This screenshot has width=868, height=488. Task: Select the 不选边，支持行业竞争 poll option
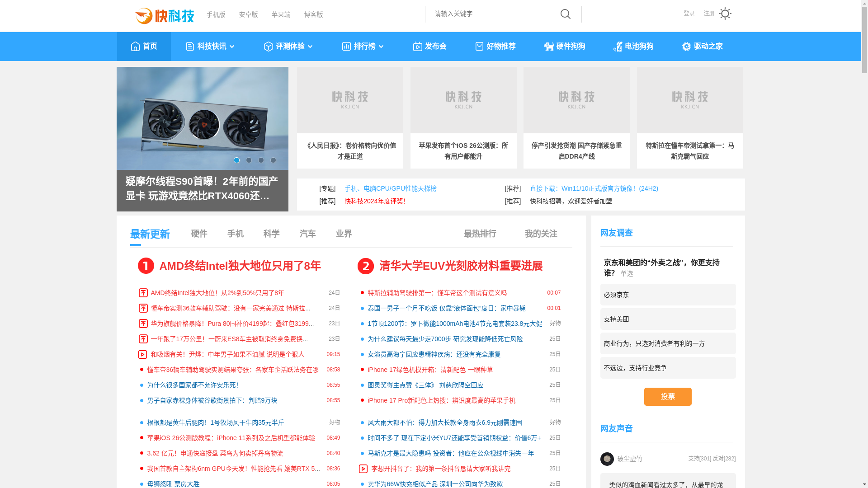668,368
